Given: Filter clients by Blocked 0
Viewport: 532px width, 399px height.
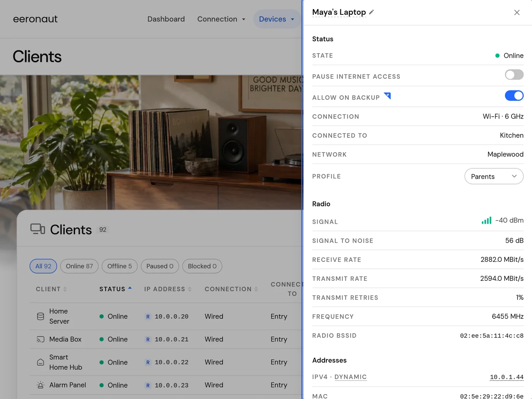Looking at the screenshot, I should coord(202,266).
